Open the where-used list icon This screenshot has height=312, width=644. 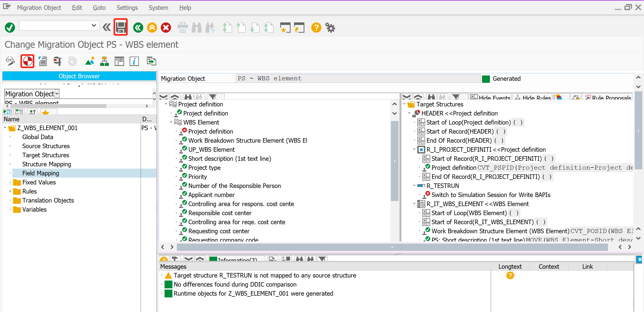(57, 61)
